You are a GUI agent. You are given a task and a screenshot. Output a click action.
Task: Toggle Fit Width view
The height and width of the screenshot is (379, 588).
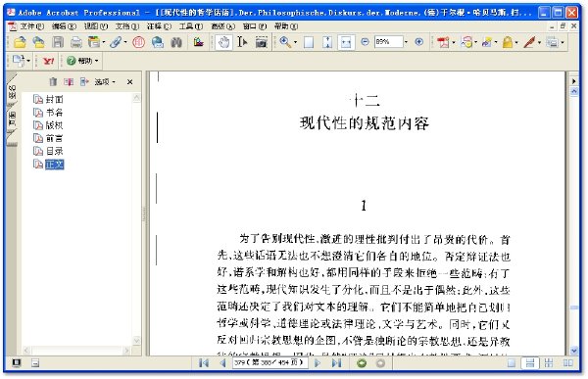tap(346, 42)
